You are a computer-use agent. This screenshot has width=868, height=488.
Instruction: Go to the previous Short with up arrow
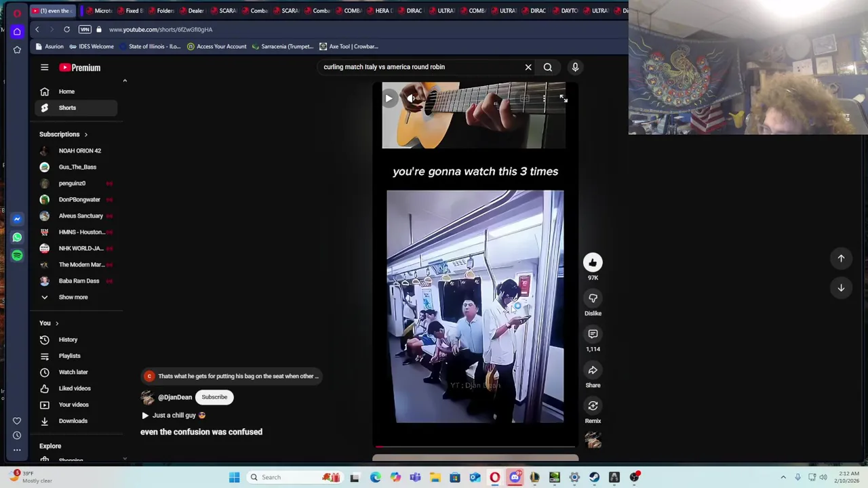(x=841, y=258)
